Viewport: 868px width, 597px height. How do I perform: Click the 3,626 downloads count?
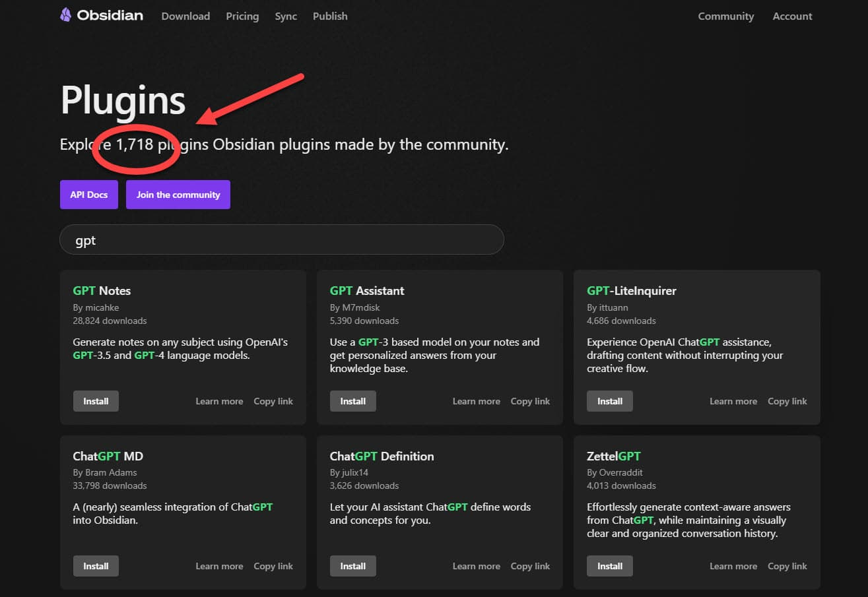[364, 486]
